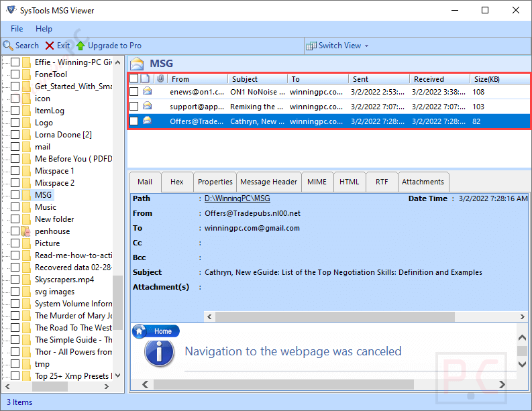
Task: Click the page icon column header
Action: tap(145, 78)
